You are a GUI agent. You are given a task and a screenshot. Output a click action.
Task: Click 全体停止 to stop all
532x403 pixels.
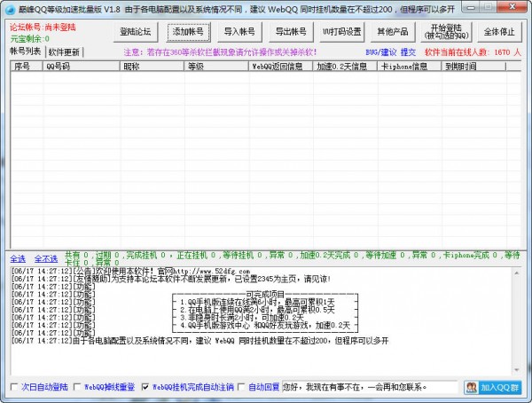pos(499,32)
